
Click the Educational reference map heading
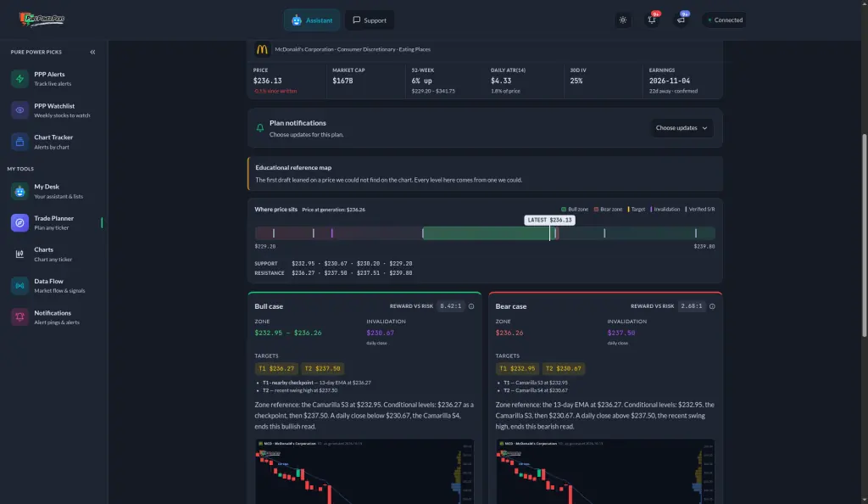(293, 167)
